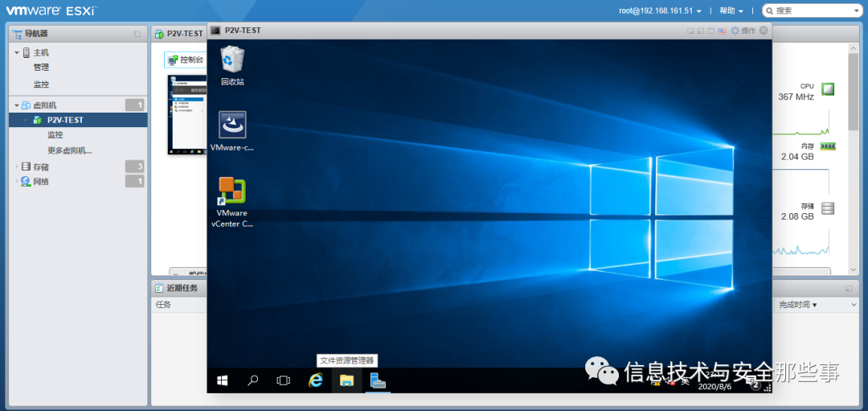
Task: Open root@192.168.161.51 user dropdown
Action: 660,10
